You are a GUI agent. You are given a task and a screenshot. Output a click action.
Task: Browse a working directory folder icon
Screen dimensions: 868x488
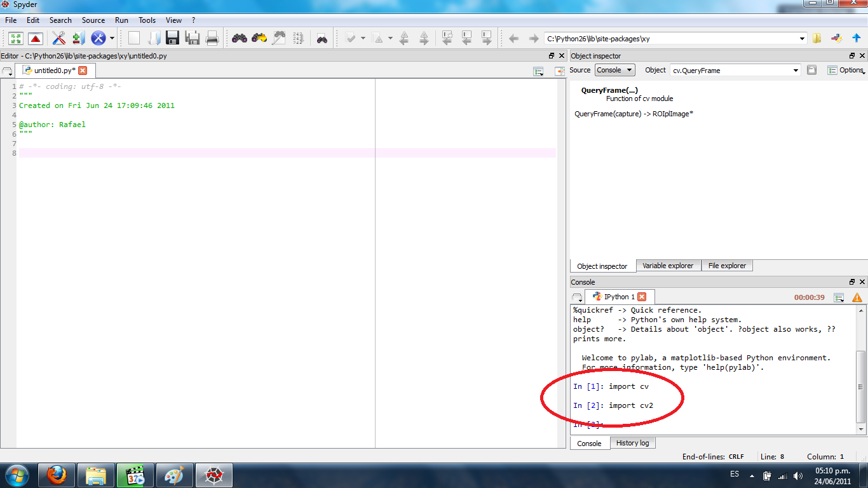tap(817, 38)
